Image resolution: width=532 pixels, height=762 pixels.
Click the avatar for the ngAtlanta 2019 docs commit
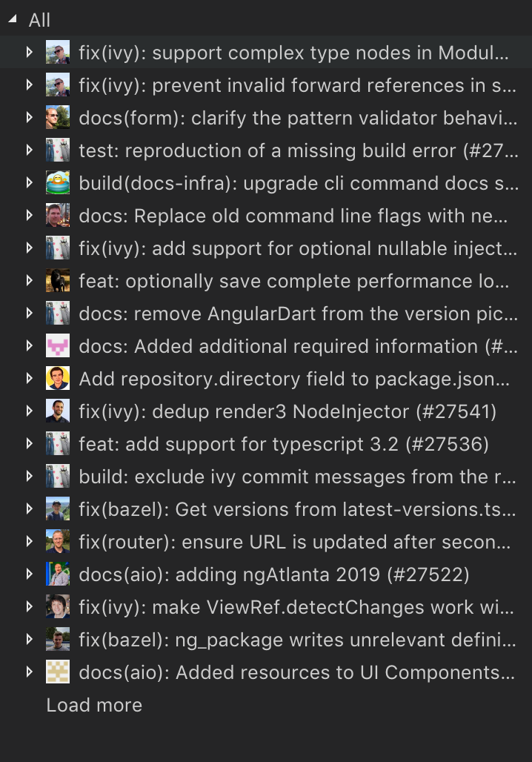click(58, 574)
